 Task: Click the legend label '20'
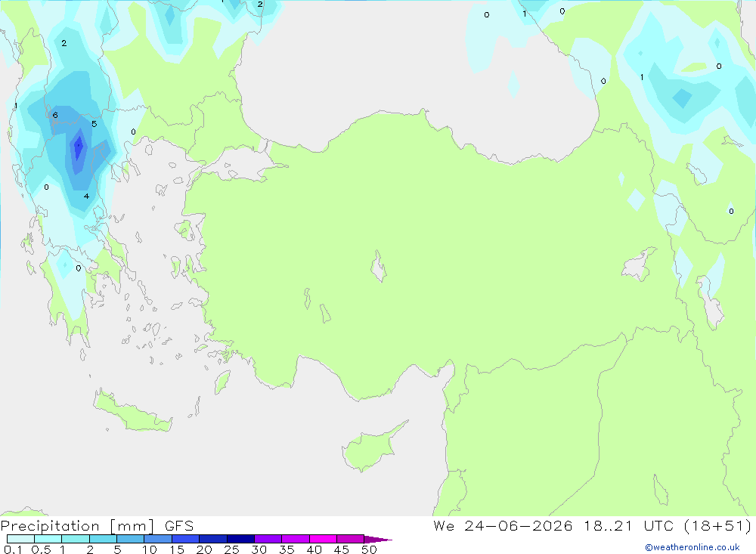click(204, 549)
